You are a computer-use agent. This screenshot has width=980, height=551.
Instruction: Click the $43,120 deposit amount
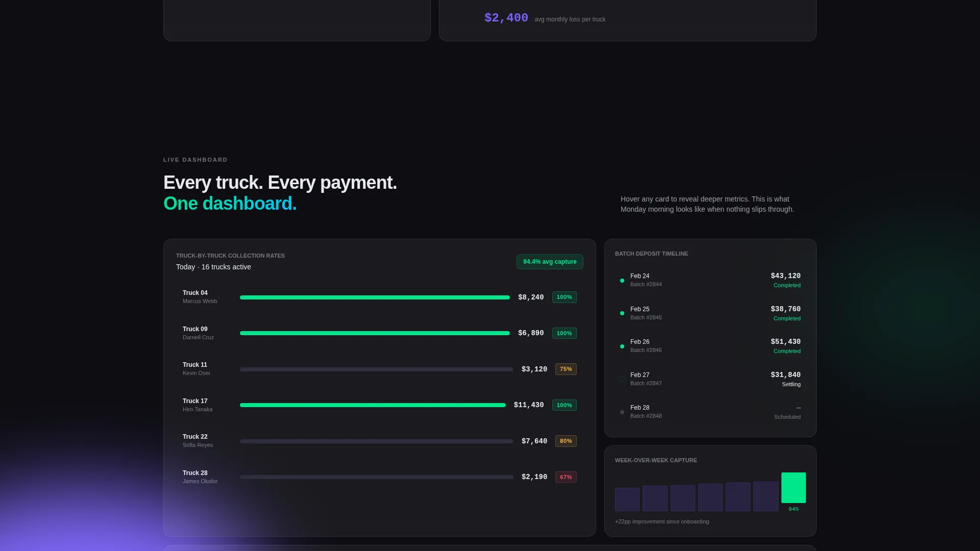pyautogui.click(x=786, y=276)
